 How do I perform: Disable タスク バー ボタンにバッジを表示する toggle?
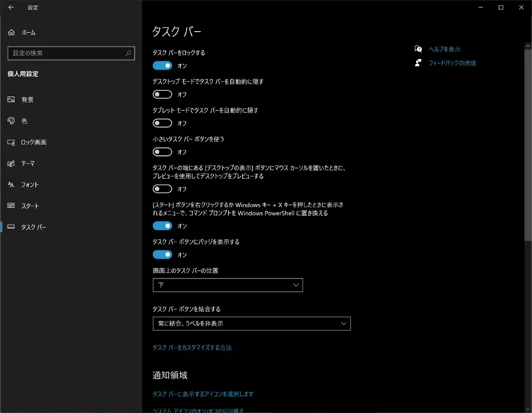[162, 255]
